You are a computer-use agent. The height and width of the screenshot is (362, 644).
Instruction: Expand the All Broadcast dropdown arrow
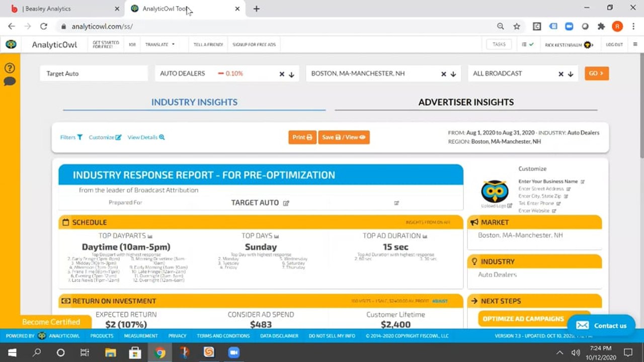[x=571, y=74]
